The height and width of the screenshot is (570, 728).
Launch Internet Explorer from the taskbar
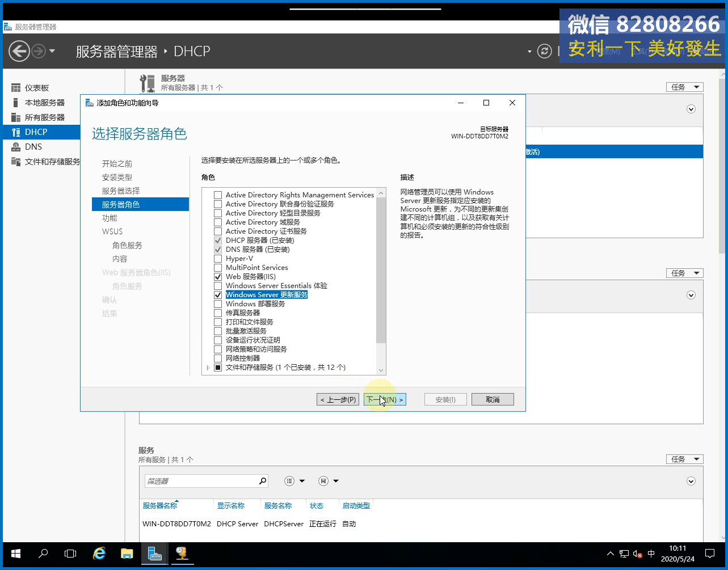99,554
